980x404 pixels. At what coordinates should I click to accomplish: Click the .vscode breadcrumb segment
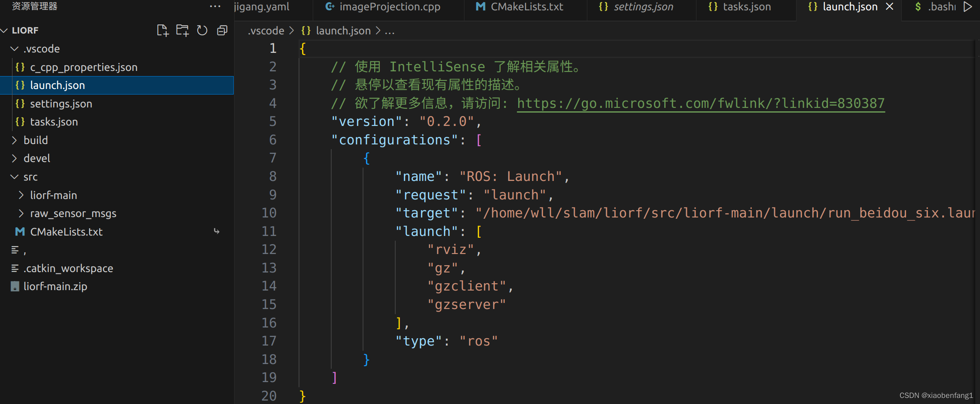pyautogui.click(x=266, y=31)
